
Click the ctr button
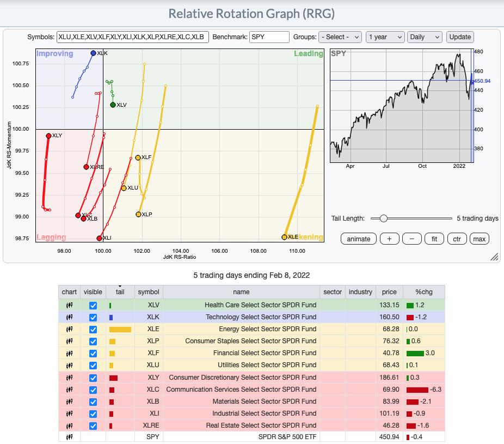tap(457, 239)
